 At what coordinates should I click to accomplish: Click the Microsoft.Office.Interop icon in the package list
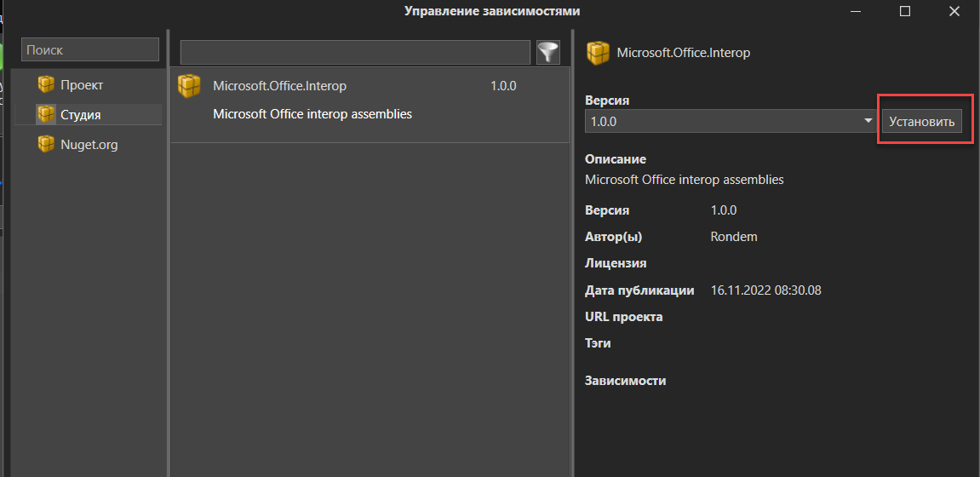point(189,86)
